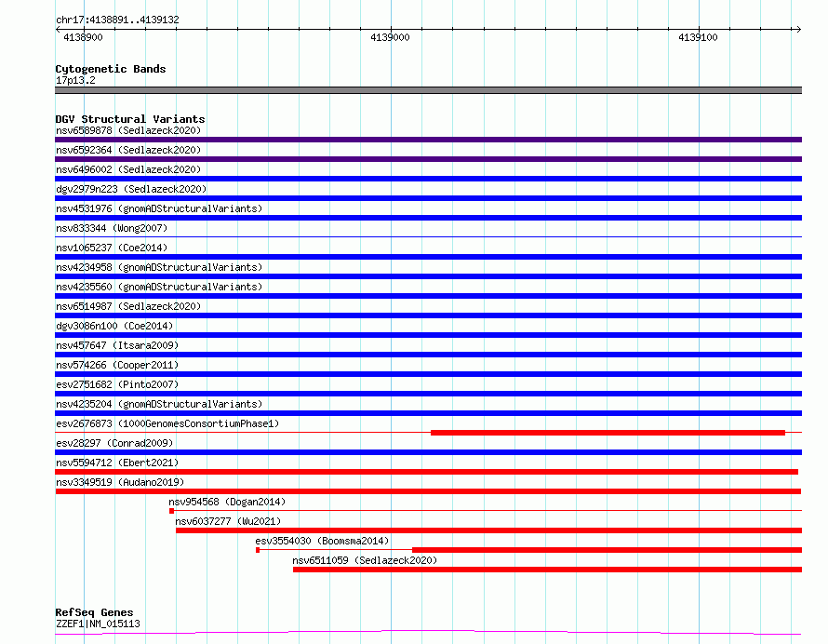Click the nsv457647 (Itsara2009) label
The width and height of the screenshot is (828, 644).
(x=117, y=345)
